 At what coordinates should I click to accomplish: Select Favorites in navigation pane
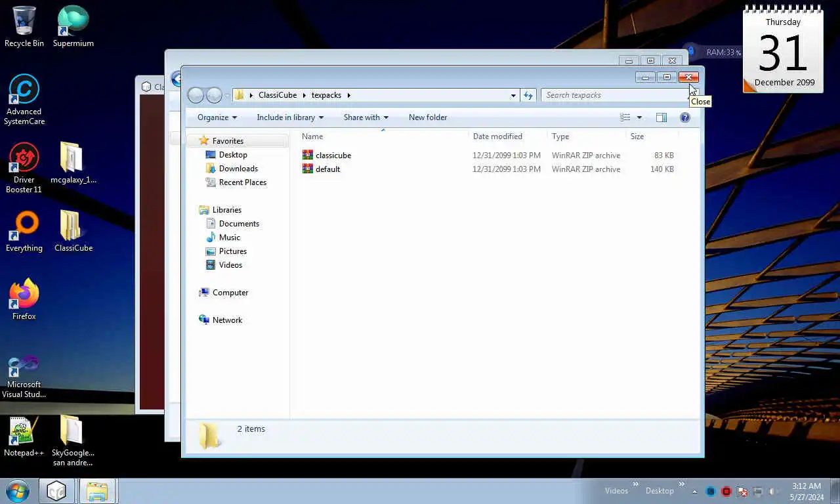(228, 141)
